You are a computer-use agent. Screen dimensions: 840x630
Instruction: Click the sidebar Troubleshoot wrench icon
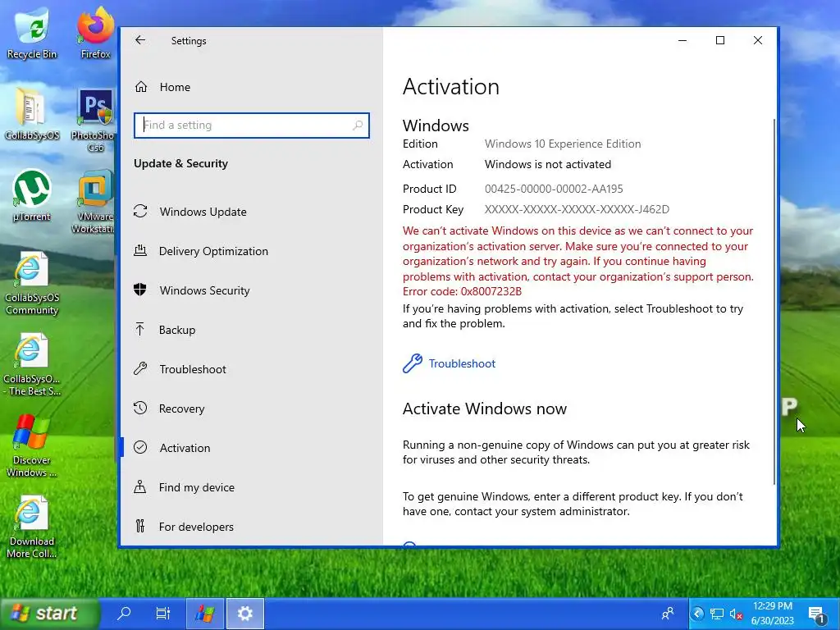[140, 368]
